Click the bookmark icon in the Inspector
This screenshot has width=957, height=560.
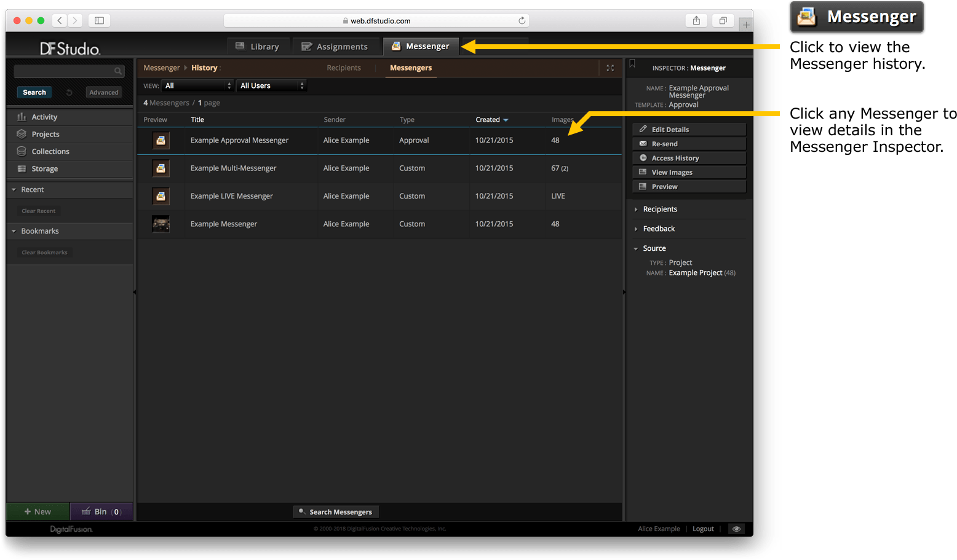pos(632,64)
